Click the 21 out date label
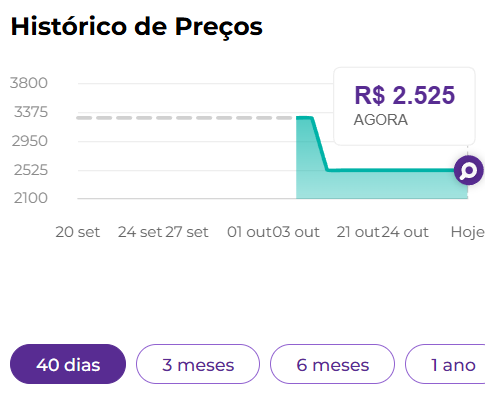The image size is (490, 394). (x=358, y=232)
